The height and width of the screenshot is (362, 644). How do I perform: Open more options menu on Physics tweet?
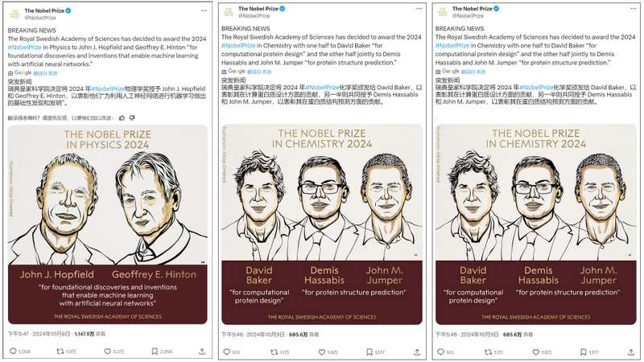pyautogui.click(x=204, y=10)
